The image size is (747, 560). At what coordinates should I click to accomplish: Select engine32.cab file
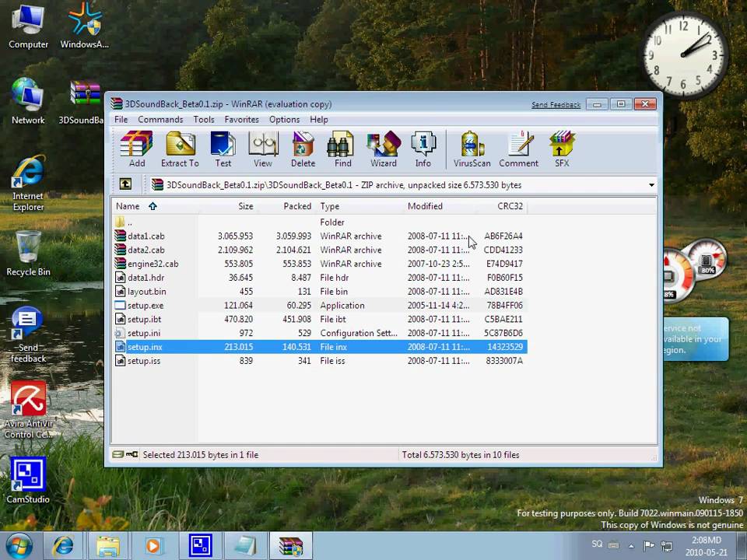point(320,264)
